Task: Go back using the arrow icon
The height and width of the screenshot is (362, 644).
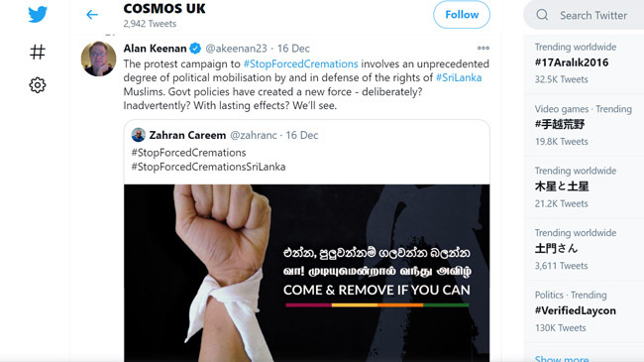Action: tap(92, 15)
